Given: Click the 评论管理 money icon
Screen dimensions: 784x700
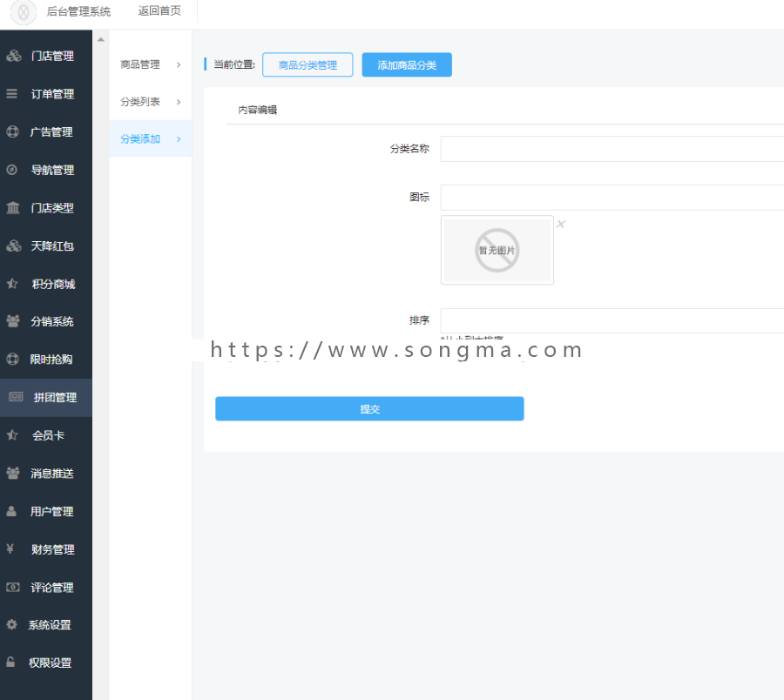Looking at the screenshot, I should 13,587.
